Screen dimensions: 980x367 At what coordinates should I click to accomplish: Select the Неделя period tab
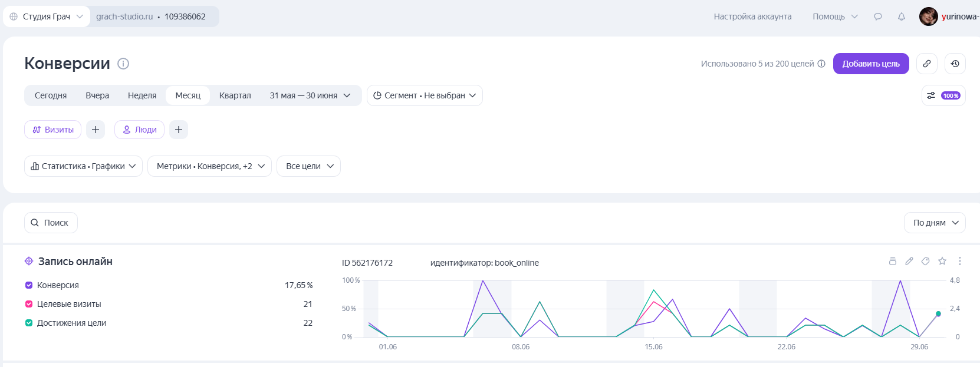coord(142,95)
